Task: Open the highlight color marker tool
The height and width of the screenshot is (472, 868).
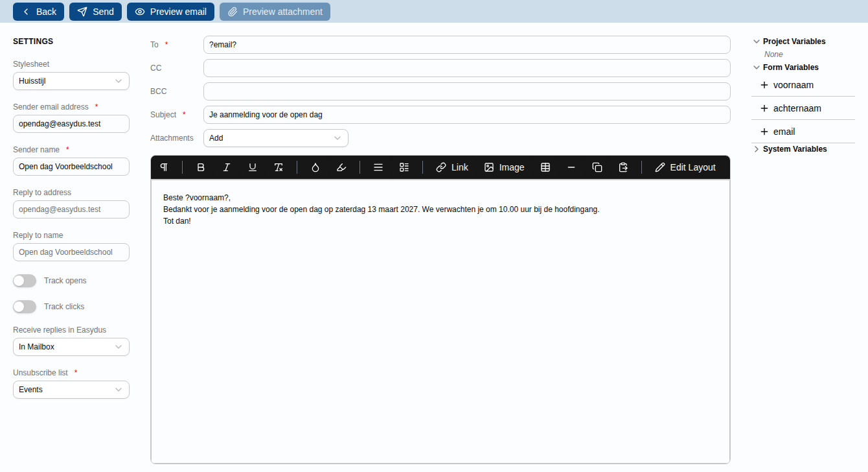Action: [341, 167]
